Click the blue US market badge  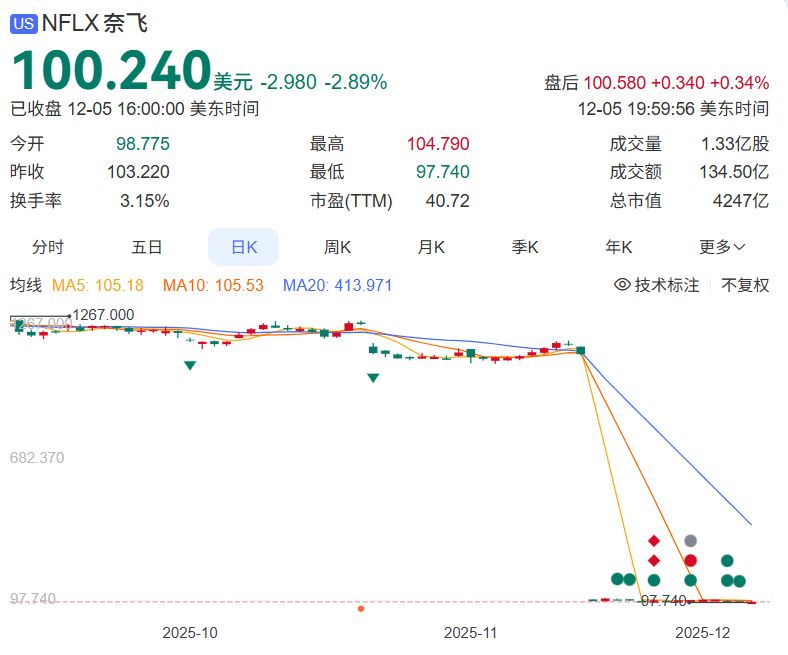click(x=23, y=23)
